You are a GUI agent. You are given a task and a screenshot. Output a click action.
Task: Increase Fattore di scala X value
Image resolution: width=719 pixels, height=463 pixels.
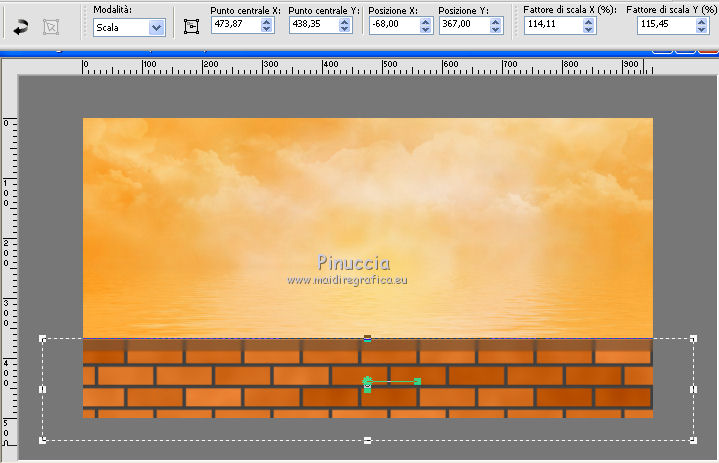pos(588,22)
